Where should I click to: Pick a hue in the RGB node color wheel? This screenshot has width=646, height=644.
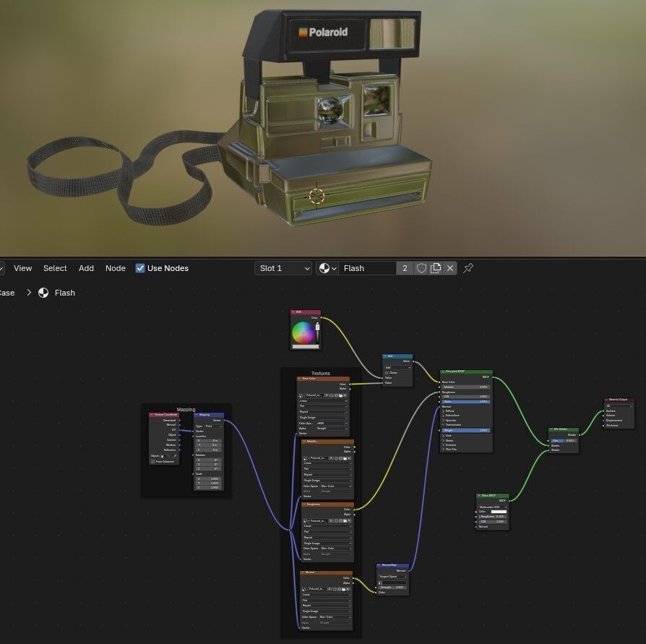[303, 332]
